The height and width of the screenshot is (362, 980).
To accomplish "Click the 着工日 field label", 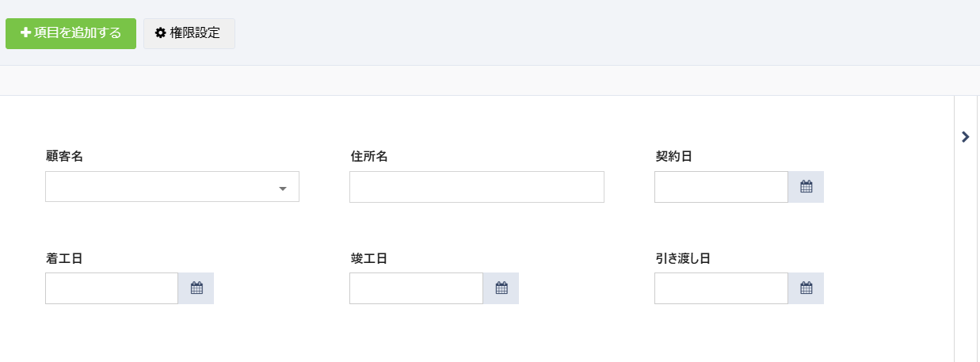I will [64, 258].
